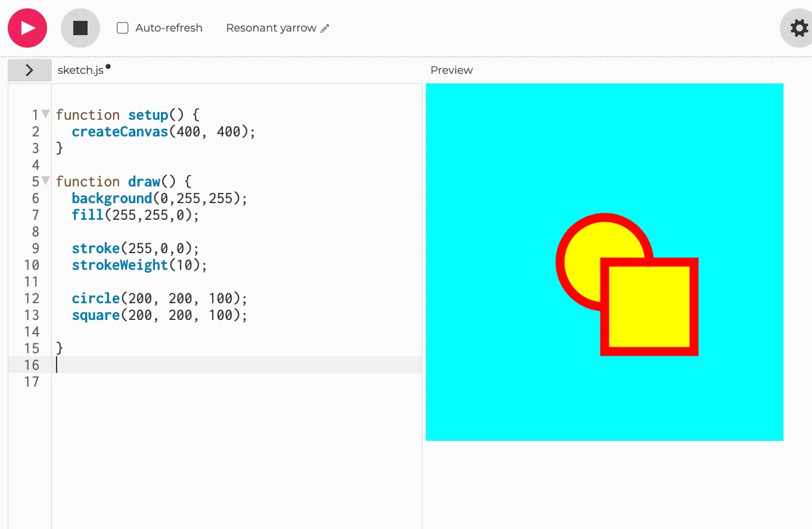
Task: Click the yellow square in preview
Action: pyautogui.click(x=649, y=307)
